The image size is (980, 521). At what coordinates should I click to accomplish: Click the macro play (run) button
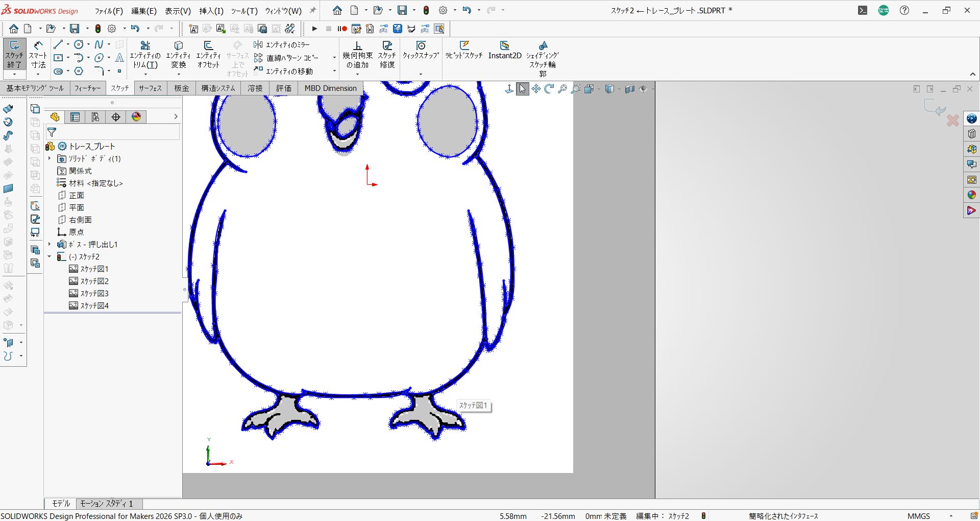pos(314,29)
